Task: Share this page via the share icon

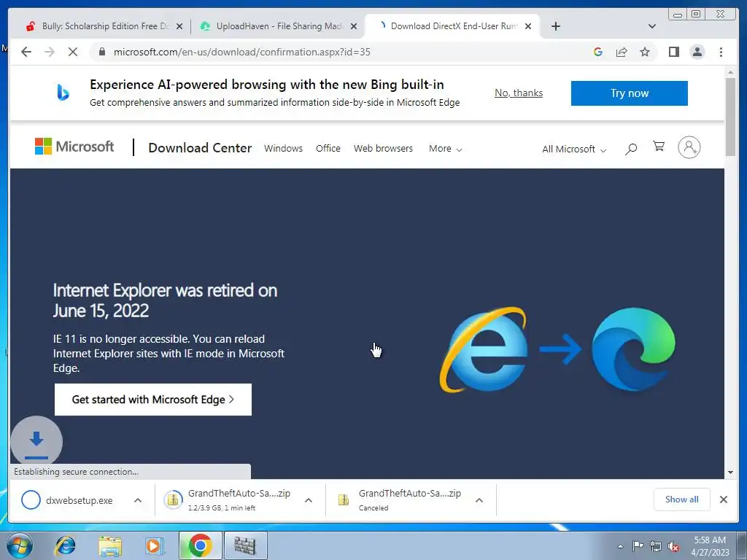Action: coord(622,52)
